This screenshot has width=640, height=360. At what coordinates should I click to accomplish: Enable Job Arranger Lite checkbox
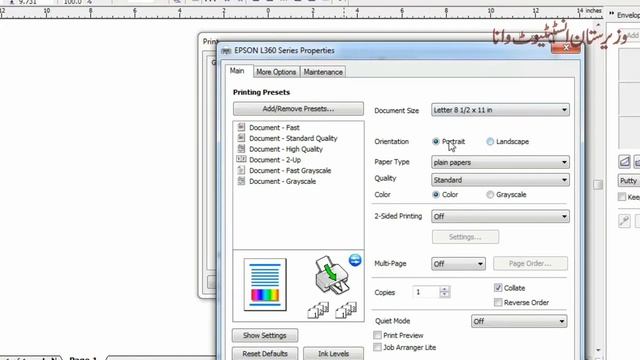(378, 347)
